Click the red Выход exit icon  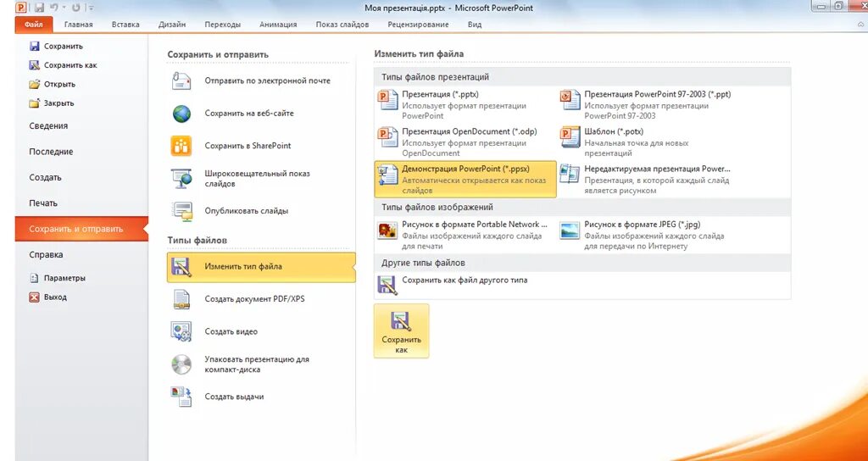coord(34,297)
